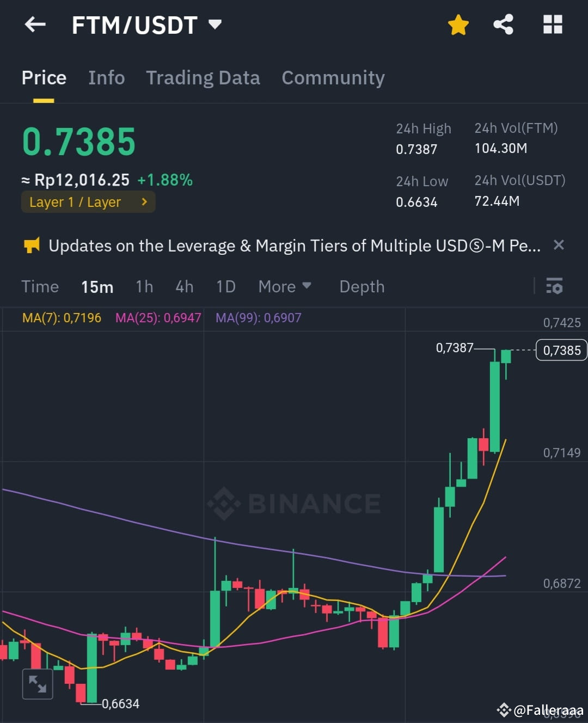Open the Trading Data tab
Image resolution: width=588 pixels, height=723 pixels.
click(203, 78)
